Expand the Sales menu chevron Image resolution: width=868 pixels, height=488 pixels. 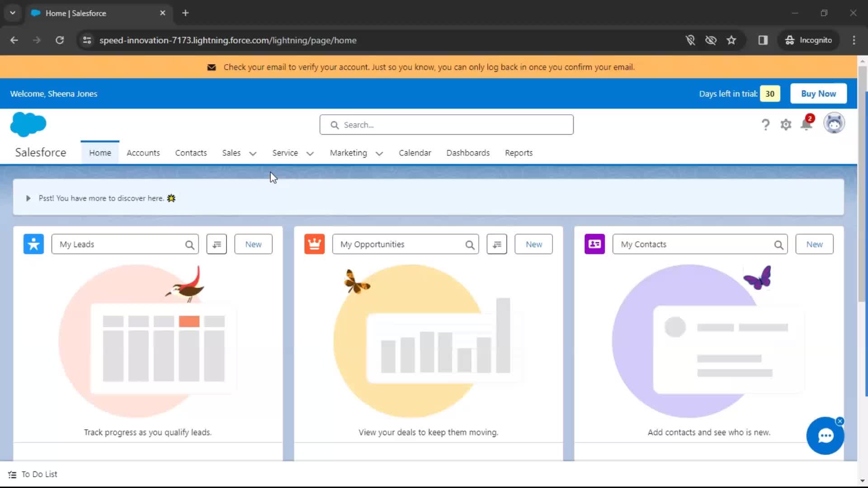(x=253, y=154)
